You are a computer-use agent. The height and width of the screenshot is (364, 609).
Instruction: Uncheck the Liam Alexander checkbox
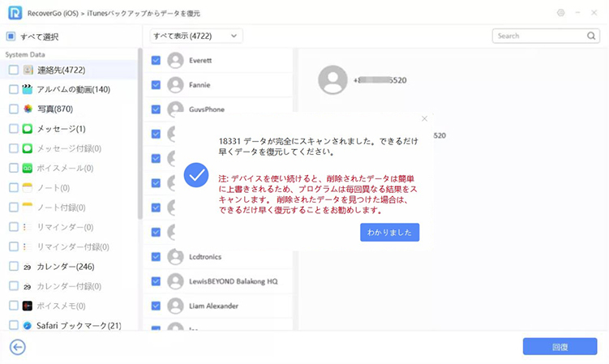[x=156, y=306]
